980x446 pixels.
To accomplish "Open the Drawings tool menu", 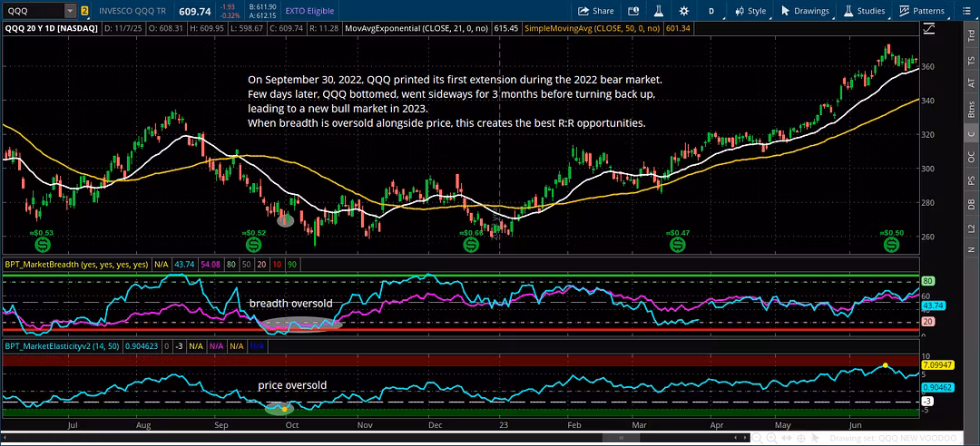I will coord(804,11).
